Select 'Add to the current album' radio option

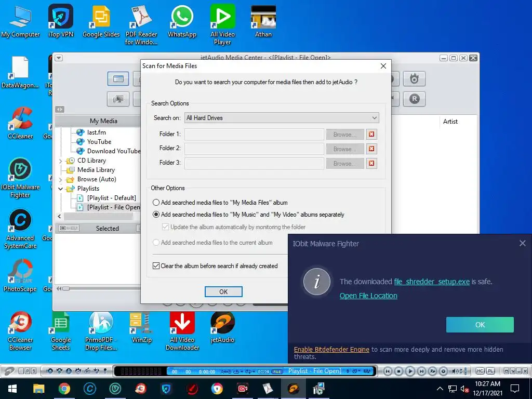pos(156,243)
